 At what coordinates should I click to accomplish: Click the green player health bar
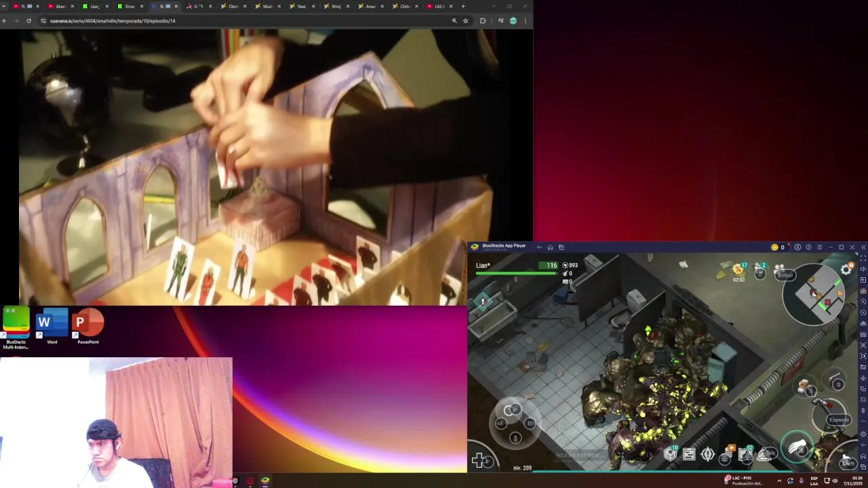click(516, 273)
